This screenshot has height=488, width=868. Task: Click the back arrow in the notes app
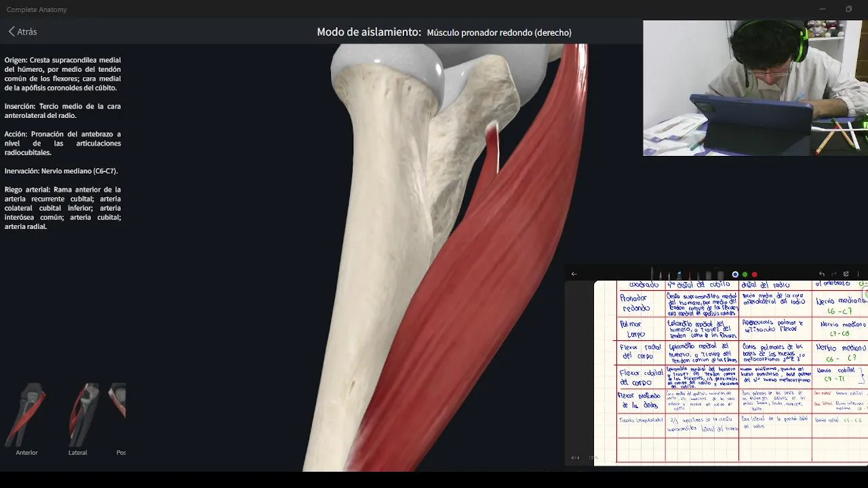(x=574, y=274)
